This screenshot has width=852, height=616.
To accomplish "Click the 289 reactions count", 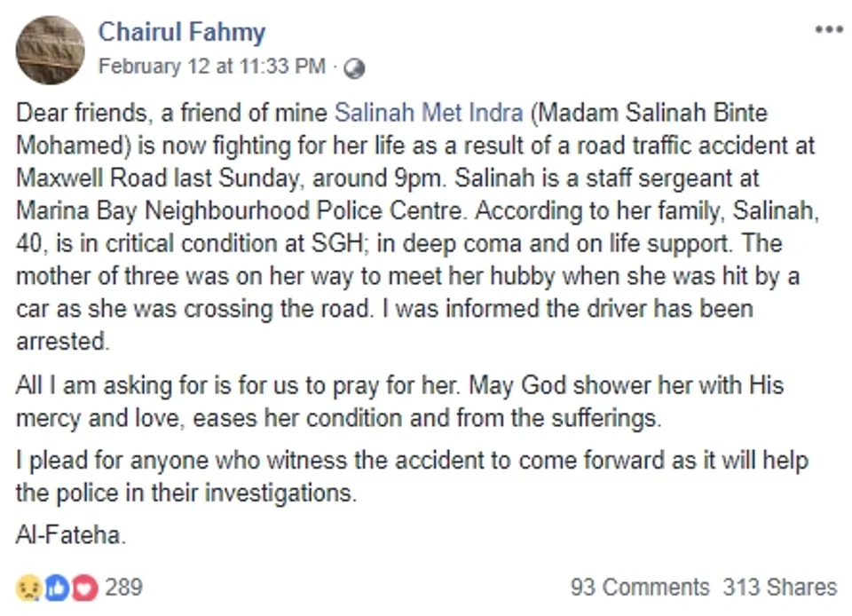I will [x=124, y=587].
